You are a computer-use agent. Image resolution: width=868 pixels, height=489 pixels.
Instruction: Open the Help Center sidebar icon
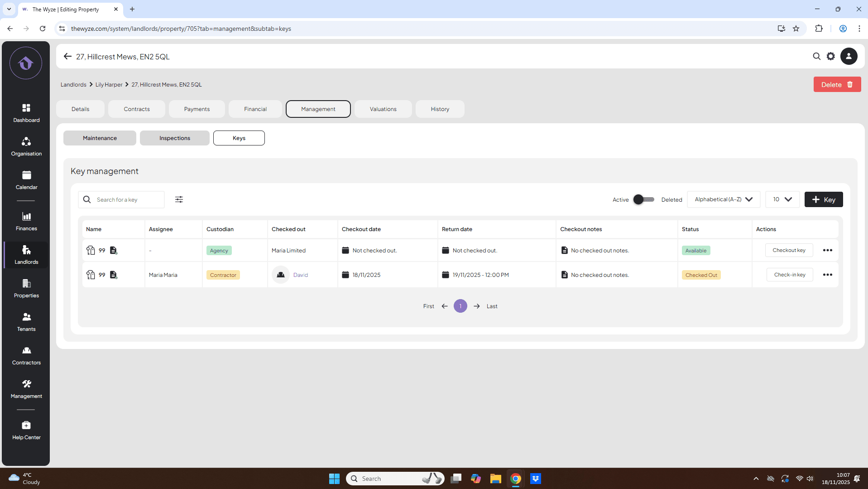tap(26, 431)
